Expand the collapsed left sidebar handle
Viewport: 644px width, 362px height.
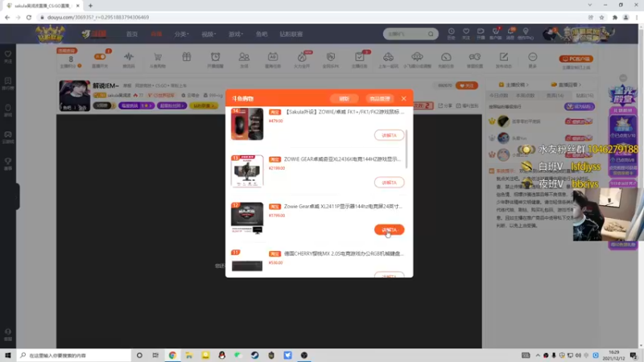[x=16, y=196]
